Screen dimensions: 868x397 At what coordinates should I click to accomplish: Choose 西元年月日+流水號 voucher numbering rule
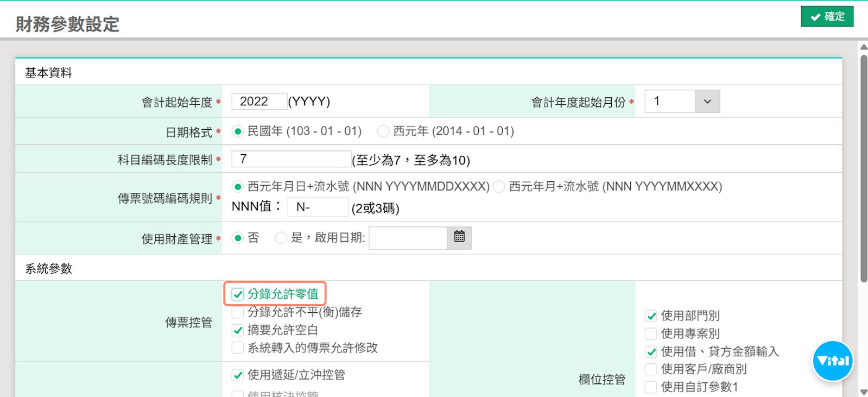(238, 187)
